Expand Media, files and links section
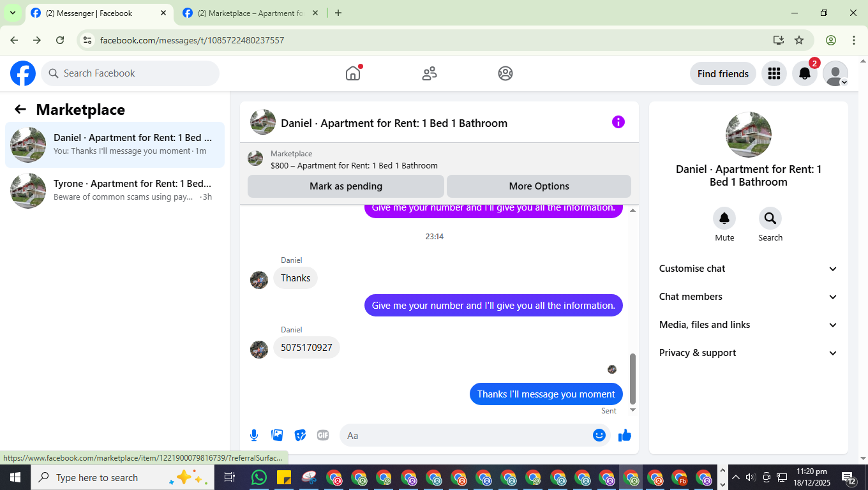Viewport: 868px width, 490px height. pos(748,325)
